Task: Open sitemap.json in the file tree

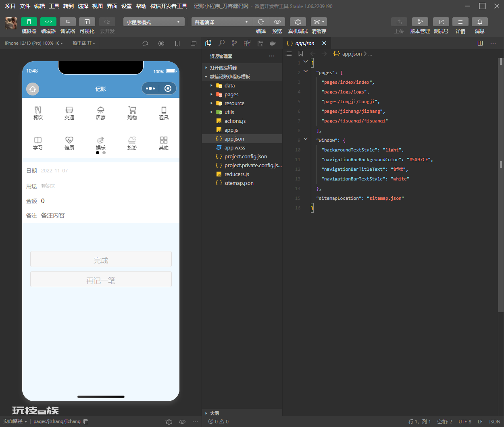Action: (x=242, y=183)
